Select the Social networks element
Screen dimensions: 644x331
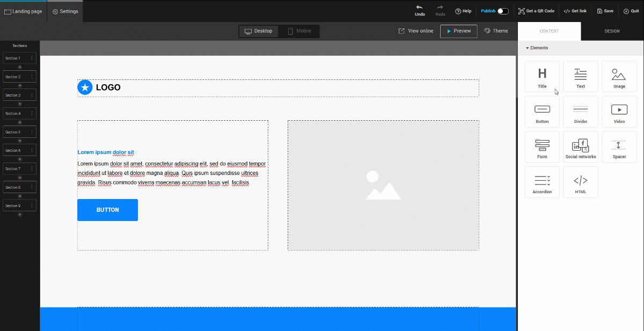(x=581, y=147)
